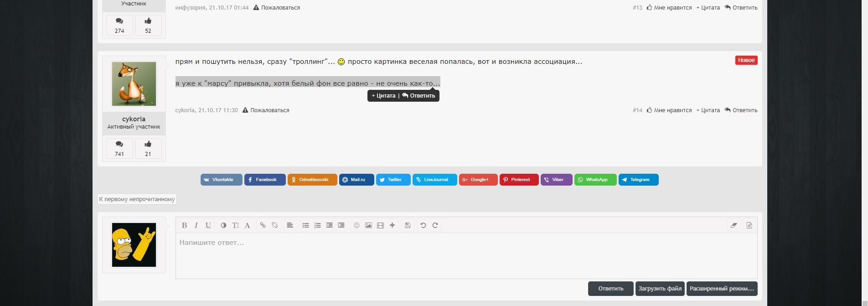Viewport: 868px width, 306px height.
Task: Quote post #13 with '+ Цитата'
Action: pyautogui.click(x=708, y=8)
